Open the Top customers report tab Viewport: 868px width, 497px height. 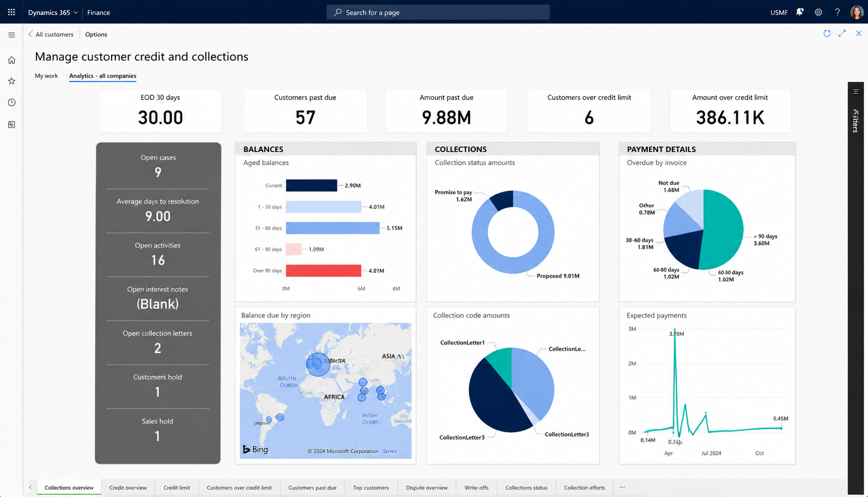click(371, 488)
